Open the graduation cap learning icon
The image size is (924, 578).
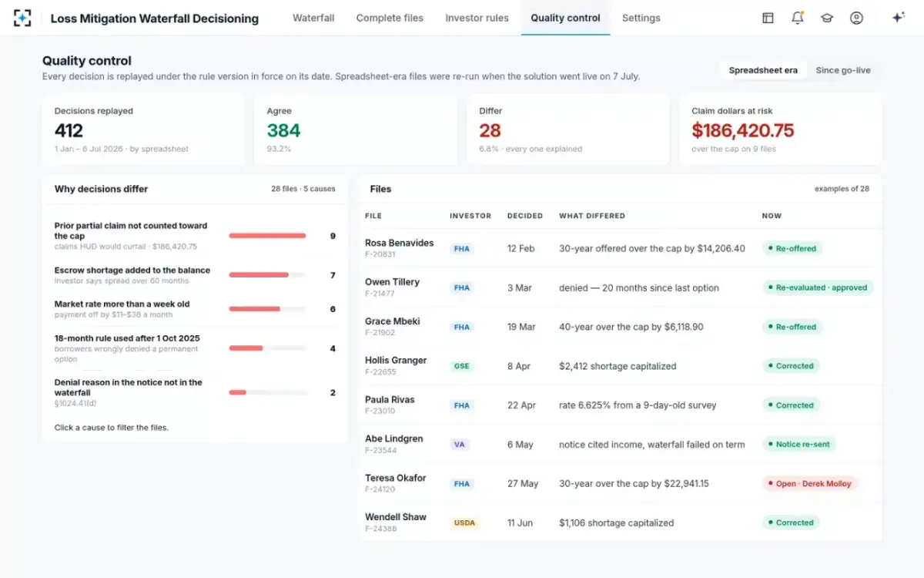point(827,18)
